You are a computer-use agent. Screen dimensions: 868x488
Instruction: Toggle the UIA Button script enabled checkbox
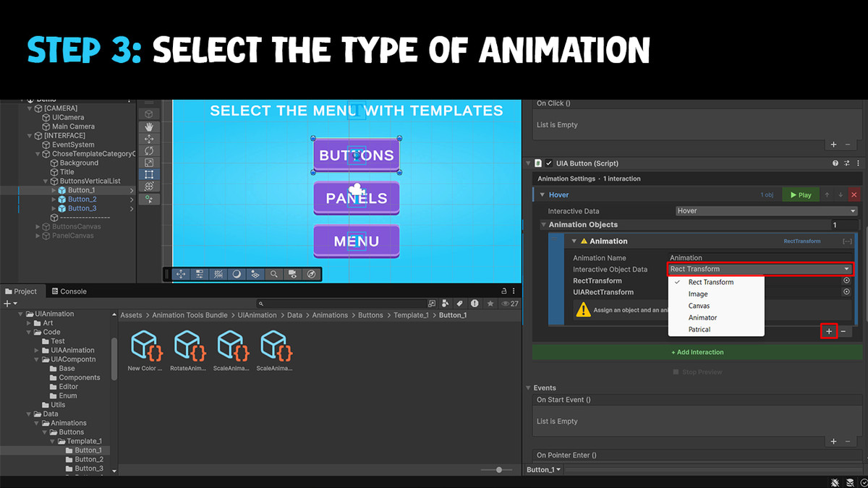pos(549,163)
